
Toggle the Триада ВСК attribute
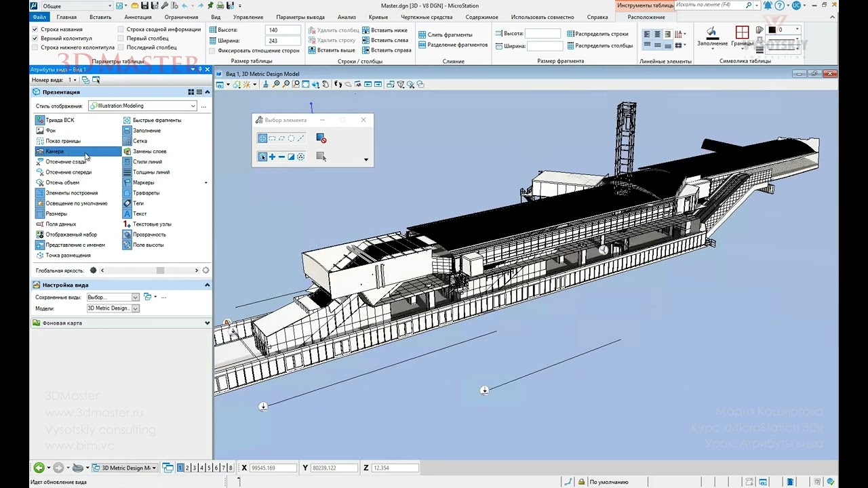60,120
